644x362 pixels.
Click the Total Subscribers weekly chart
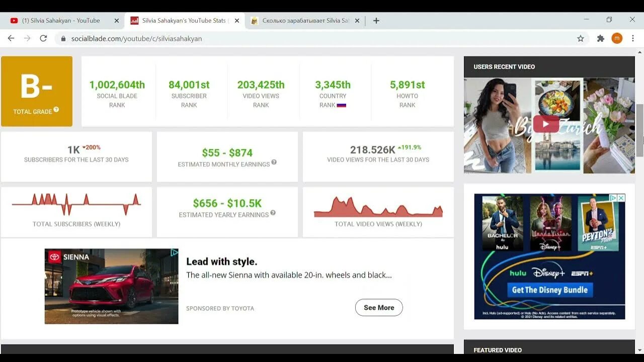point(76,204)
